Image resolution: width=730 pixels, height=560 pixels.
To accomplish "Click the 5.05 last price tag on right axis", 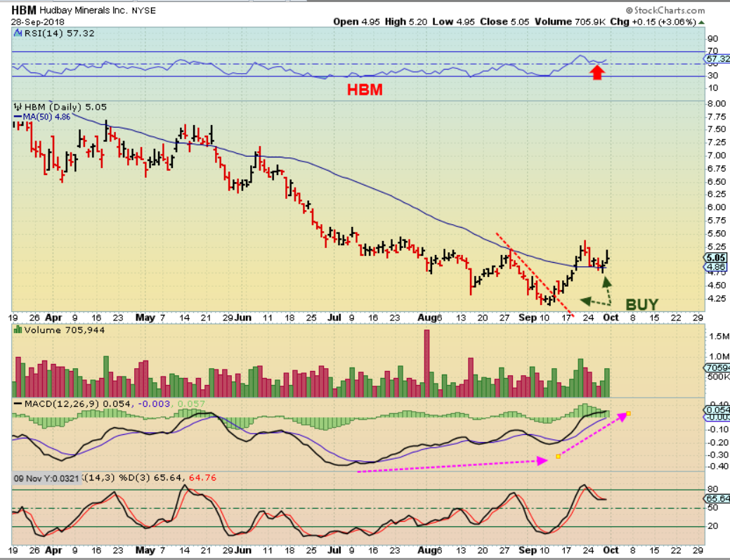I will (x=715, y=258).
